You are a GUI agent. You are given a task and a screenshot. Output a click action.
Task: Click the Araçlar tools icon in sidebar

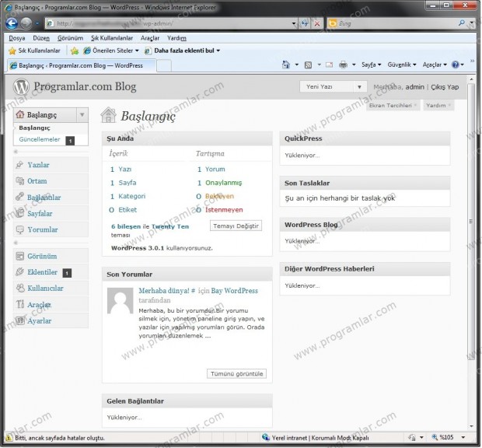[20, 304]
